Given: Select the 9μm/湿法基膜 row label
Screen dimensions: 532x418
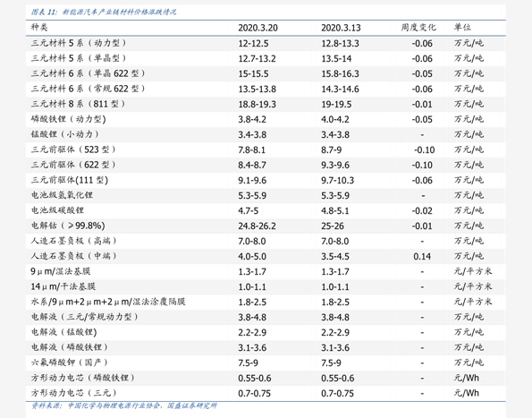Looking at the screenshot, I should tap(61, 271).
